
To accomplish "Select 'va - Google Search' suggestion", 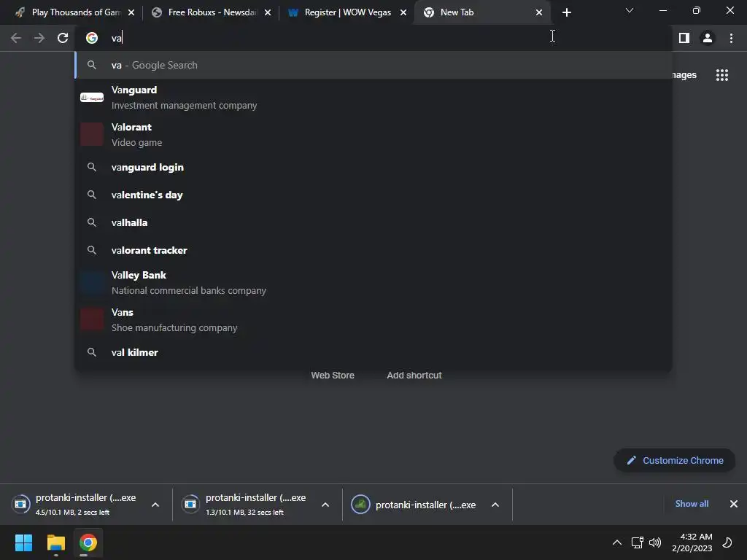I will [x=373, y=65].
